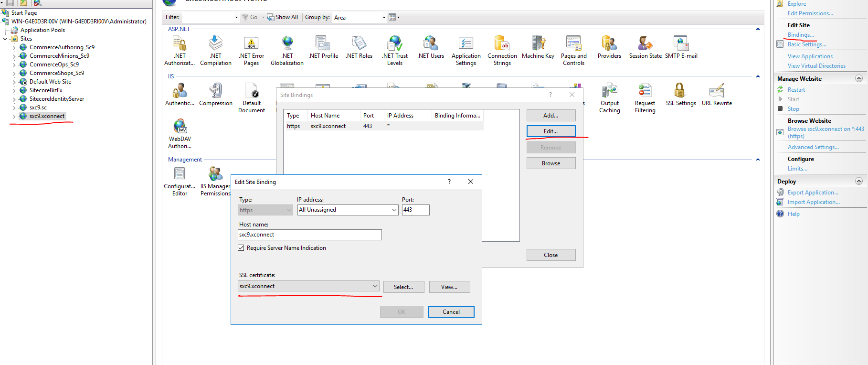Viewport: 868px width, 365px height.
Task: Select the SitecoreIdentityServer site
Action: click(56, 99)
